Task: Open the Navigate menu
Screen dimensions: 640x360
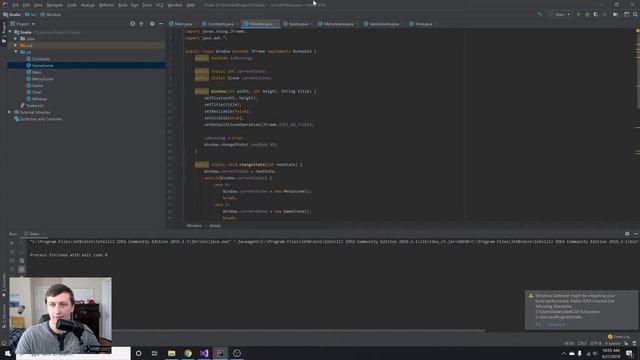Action: [55, 5]
